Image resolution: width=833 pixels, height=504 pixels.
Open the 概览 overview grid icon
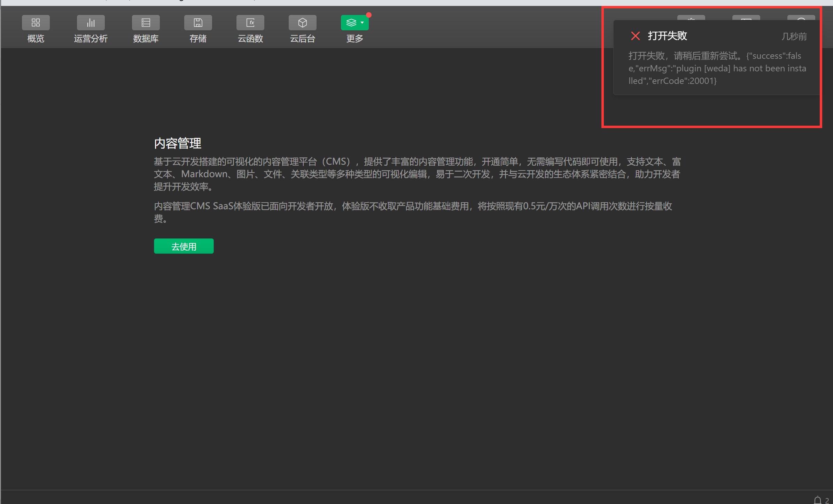click(36, 23)
